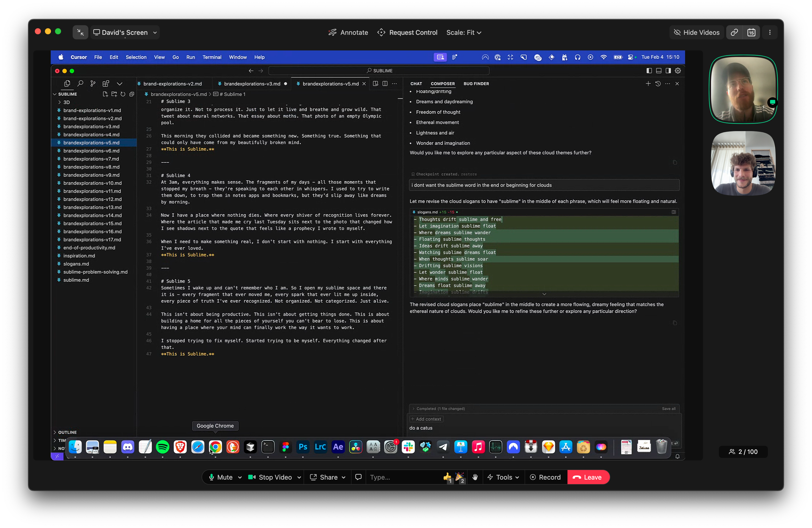Screen dimensions: 812x528
Task: Open the Scale: Fit dropdown
Action: click(x=464, y=32)
